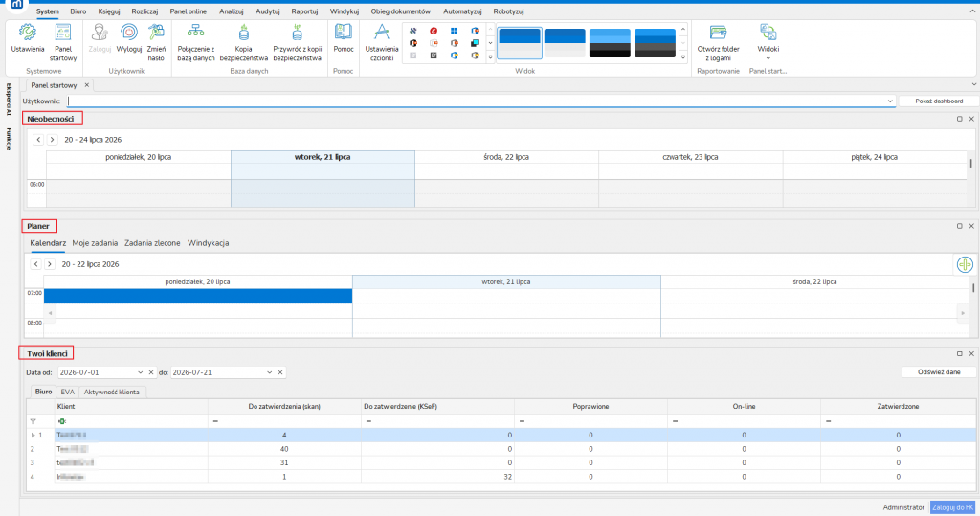The height and width of the screenshot is (516, 980).
Task: Open Zmień hasło password icon
Action: point(156,42)
